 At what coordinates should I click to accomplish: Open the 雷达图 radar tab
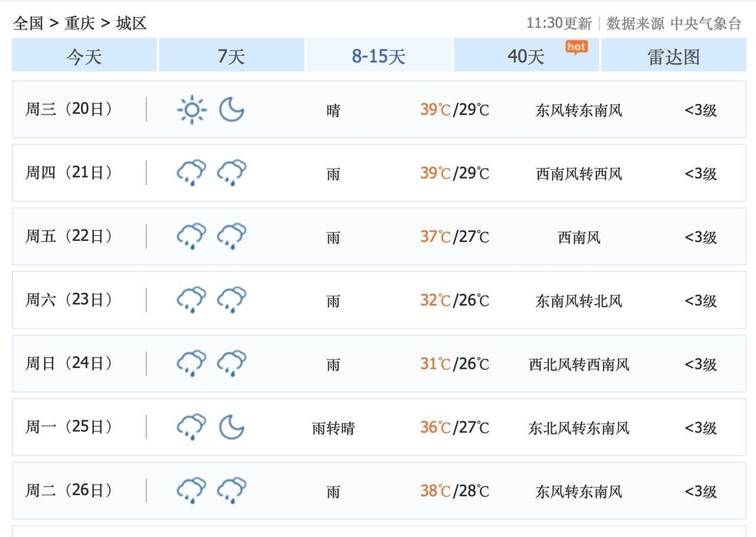click(673, 56)
